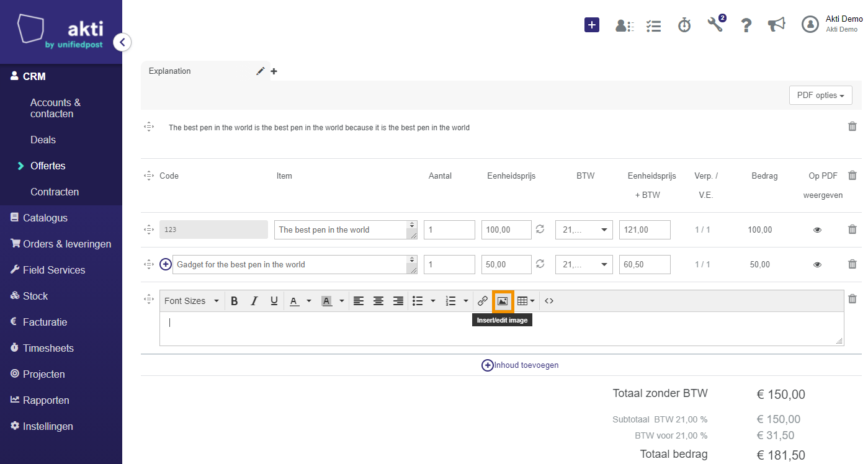Expand the background color dropdown arrow

[342, 301]
